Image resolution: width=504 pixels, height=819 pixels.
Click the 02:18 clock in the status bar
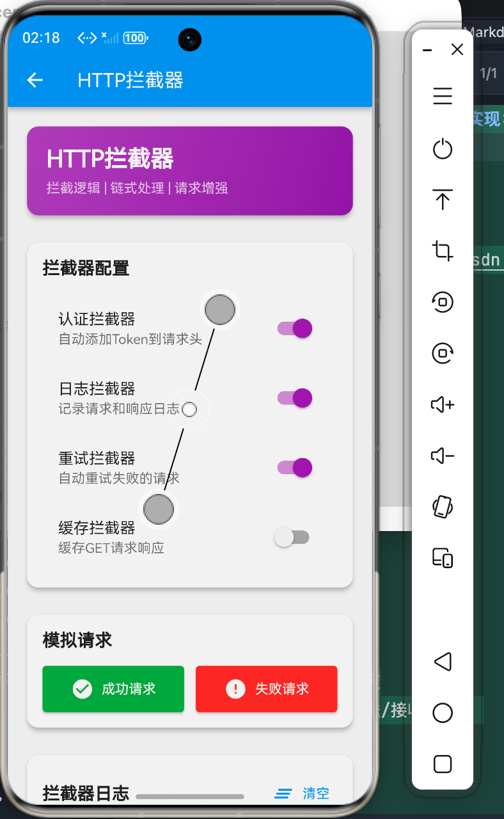(x=41, y=38)
